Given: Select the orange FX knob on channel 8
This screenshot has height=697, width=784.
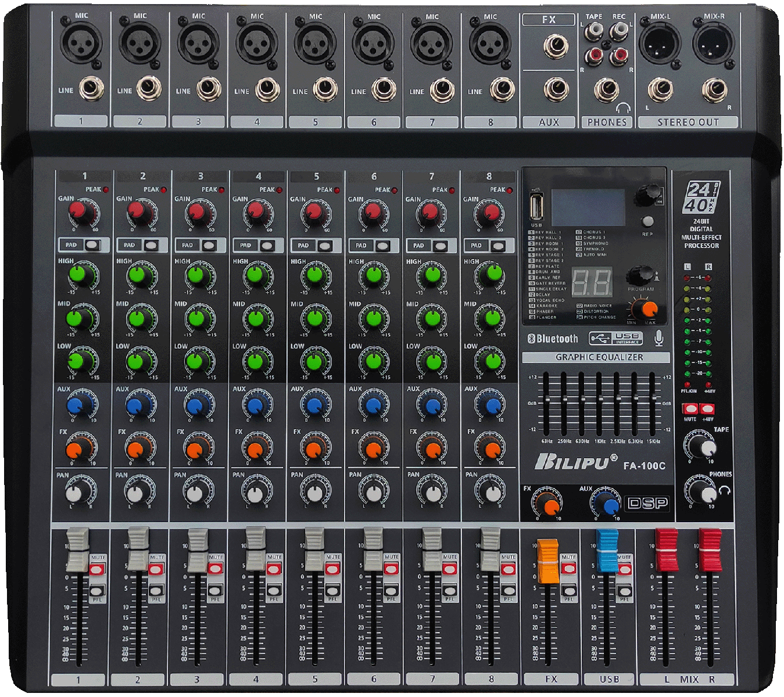Looking at the screenshot, I should point(490,449).
